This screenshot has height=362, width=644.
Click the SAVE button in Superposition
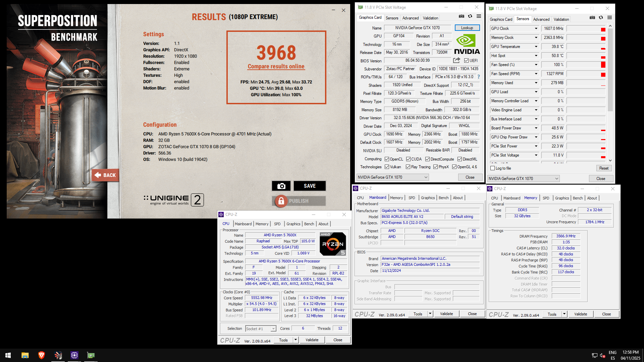pos(310,186)
